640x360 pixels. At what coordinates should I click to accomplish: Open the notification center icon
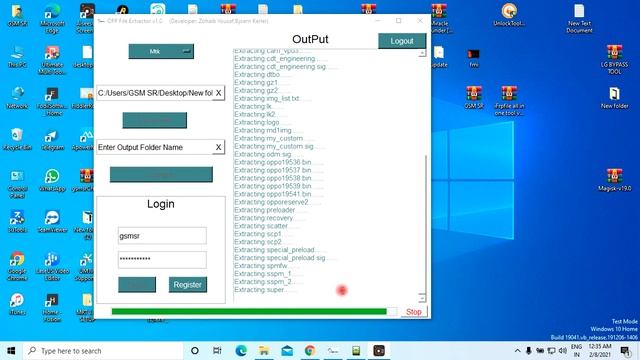[x=625, y=351]
